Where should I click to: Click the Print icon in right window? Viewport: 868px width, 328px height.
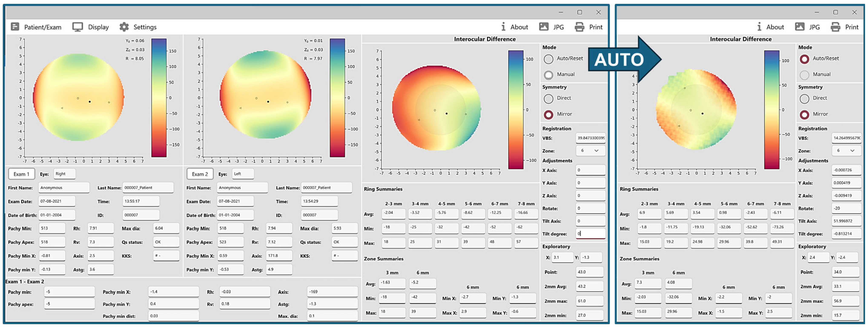click(x=835, y=27)
